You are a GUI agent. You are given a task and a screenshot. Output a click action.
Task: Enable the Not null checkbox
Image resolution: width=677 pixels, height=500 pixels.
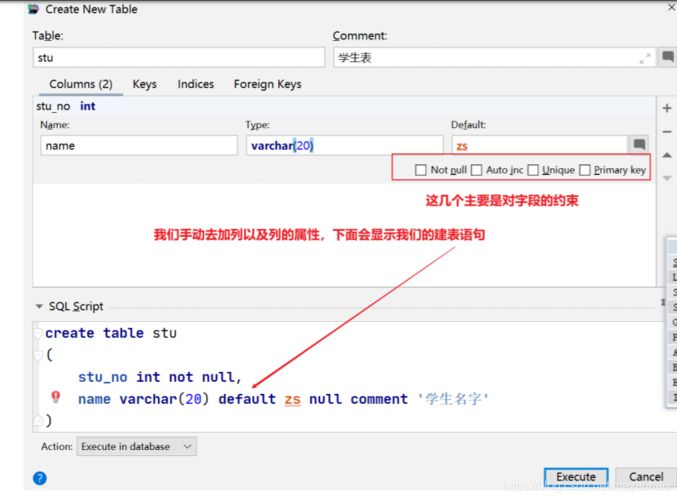click(x=421, y=170)
